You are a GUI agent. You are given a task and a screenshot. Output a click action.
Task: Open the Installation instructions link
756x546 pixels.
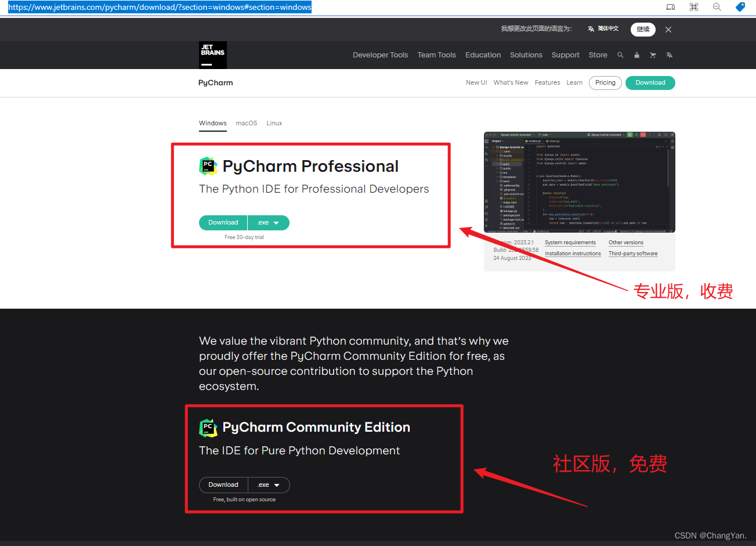point(573,254)
